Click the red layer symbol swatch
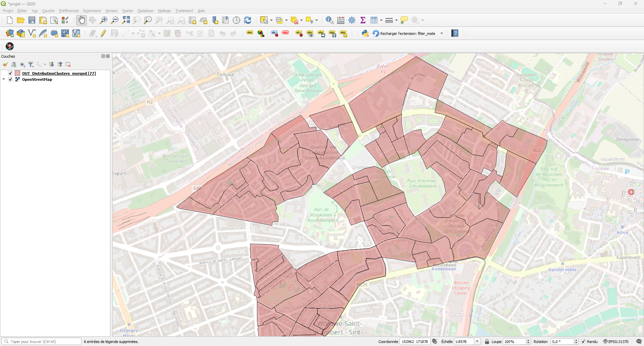The width and height of the screenshot is (644, 346). (x=17, y=73)
